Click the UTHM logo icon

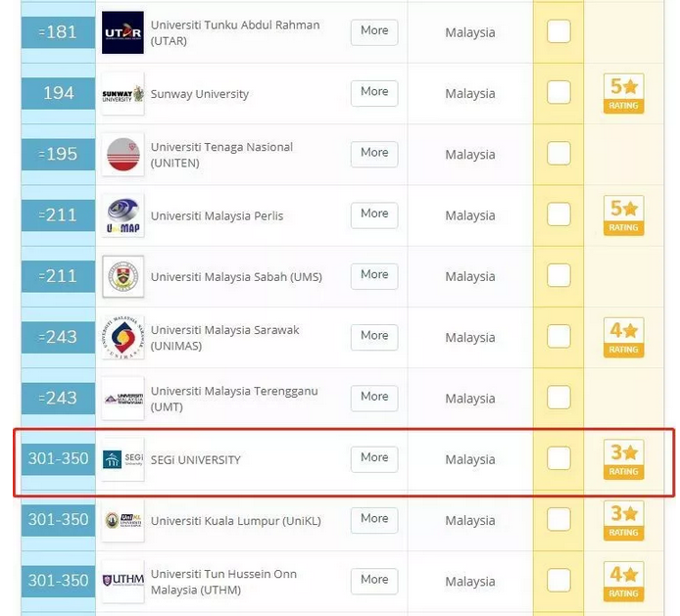pyautogui.click(x=122, y=581)
